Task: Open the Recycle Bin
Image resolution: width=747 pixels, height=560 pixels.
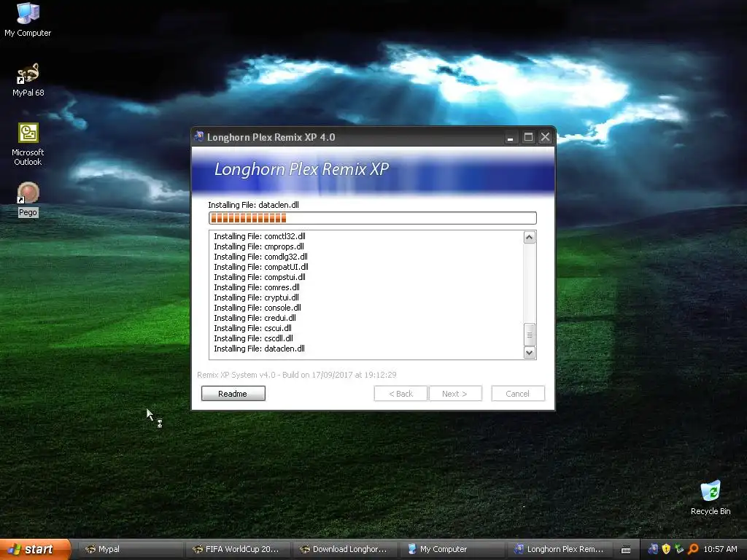Action: tap(711, 497)
